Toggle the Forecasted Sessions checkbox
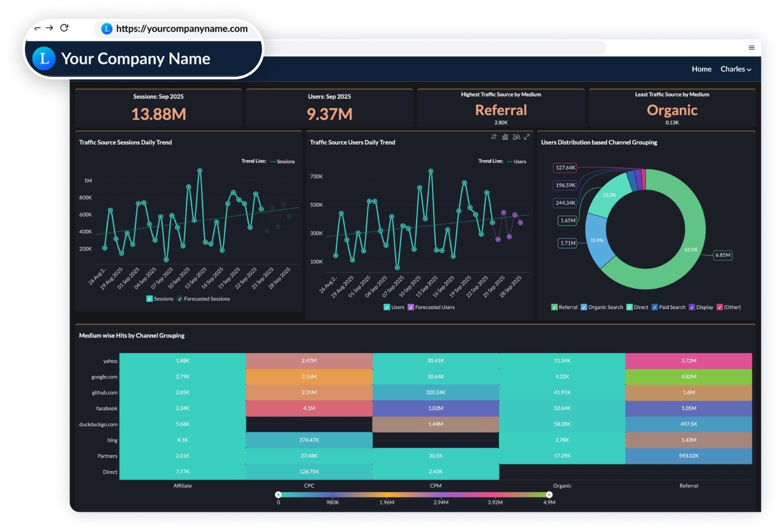This screenshot has width=781, height=532. coord(180,299)
